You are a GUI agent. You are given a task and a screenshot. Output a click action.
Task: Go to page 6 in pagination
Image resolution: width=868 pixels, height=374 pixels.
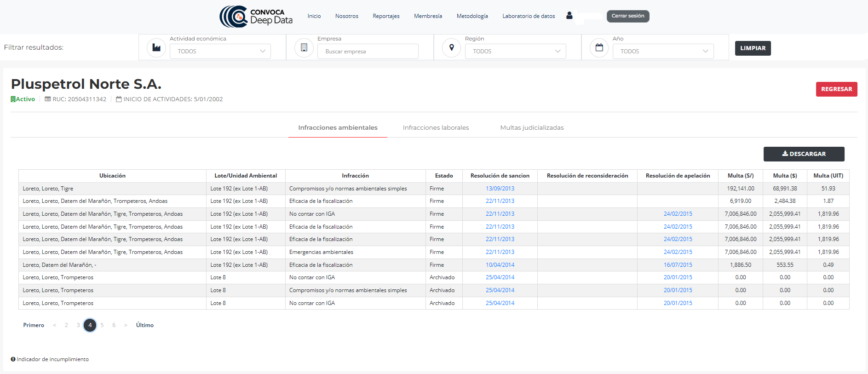(114, 325)
